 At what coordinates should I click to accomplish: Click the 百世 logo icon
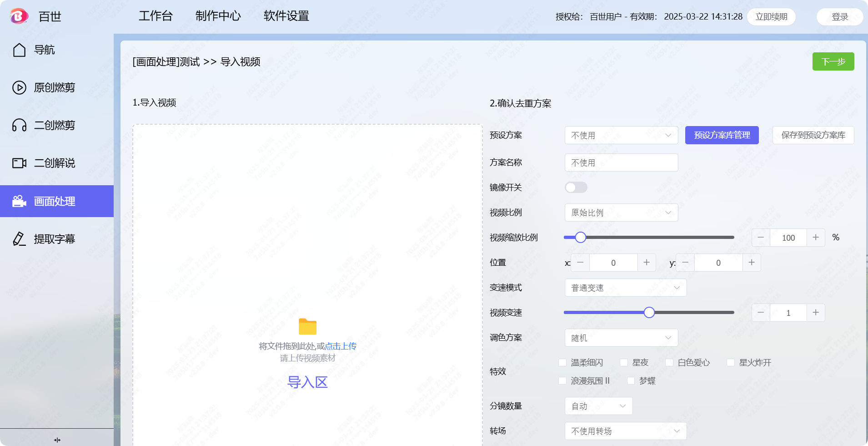coord(19,16)
